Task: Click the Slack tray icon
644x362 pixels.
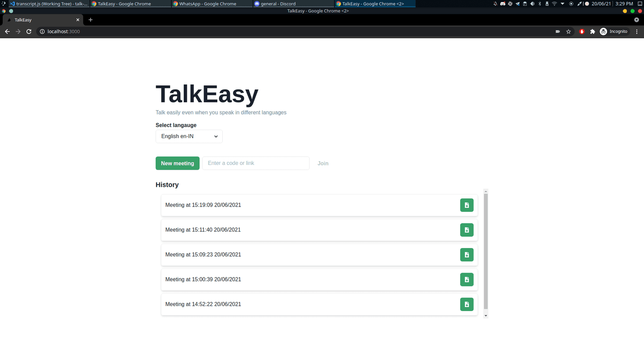Action: coord(510,4)
